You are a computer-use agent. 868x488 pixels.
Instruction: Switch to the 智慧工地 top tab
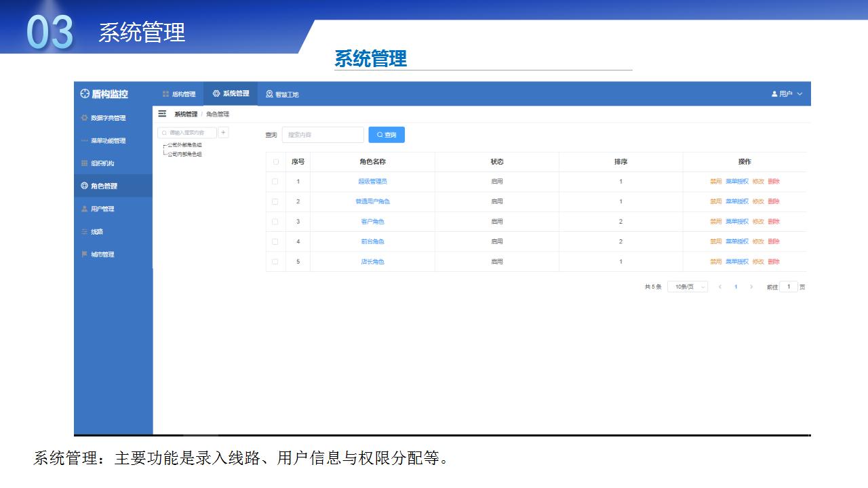(x=282, y=94)
